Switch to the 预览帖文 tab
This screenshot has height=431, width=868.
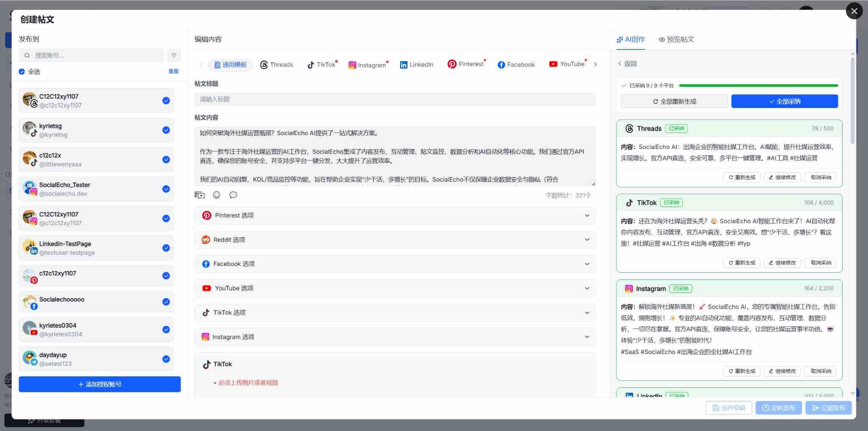676,39
